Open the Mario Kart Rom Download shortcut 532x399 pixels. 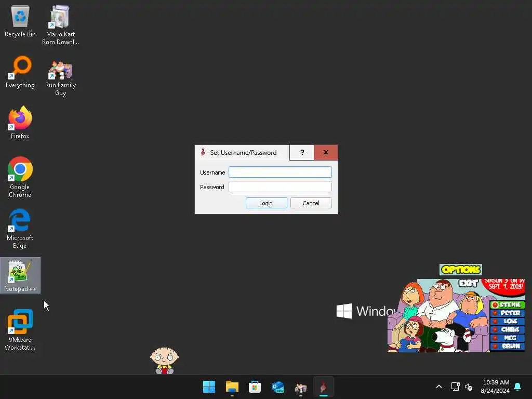pos(60,25)
